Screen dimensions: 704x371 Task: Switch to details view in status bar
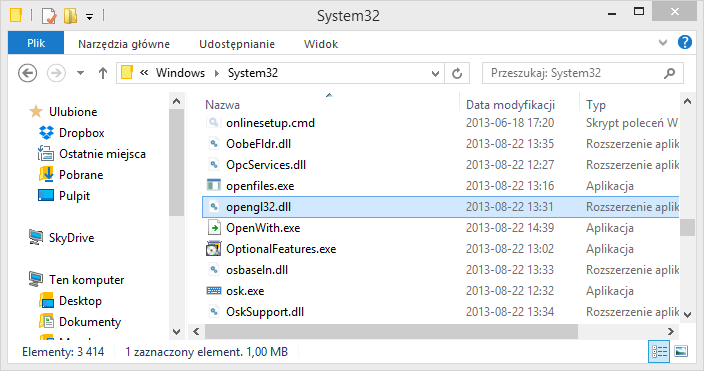pyautogui.click(x=659, y=352)
